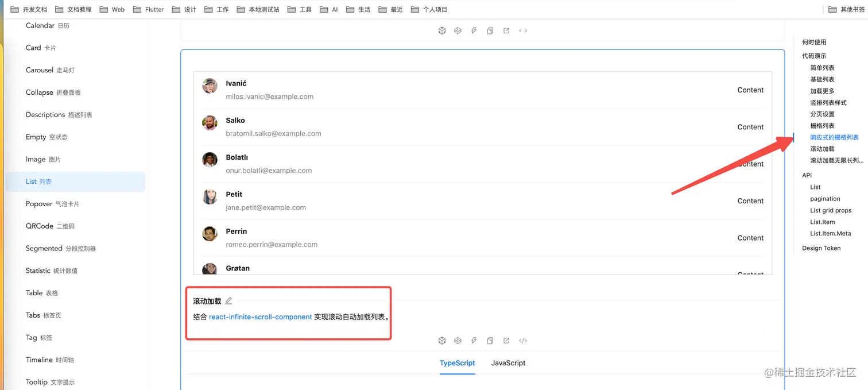Jump to 基础列表 anchor
868x390 pixels.
[x=822, y=79]
